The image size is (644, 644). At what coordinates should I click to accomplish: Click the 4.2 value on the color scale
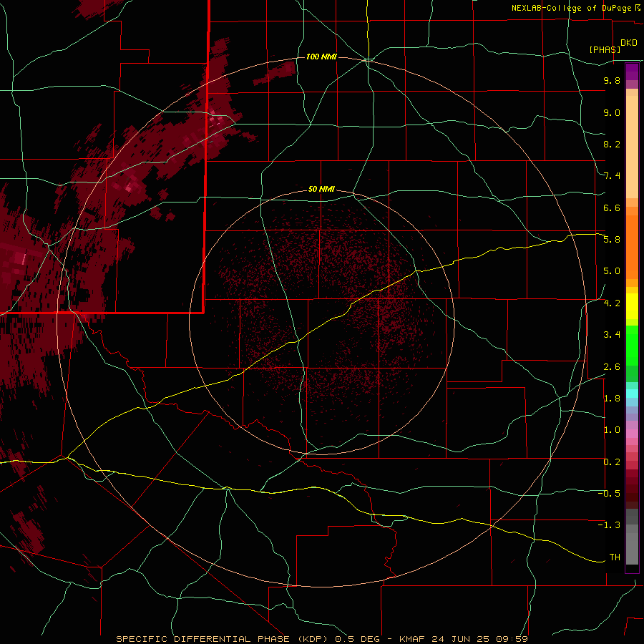(612, 303)
